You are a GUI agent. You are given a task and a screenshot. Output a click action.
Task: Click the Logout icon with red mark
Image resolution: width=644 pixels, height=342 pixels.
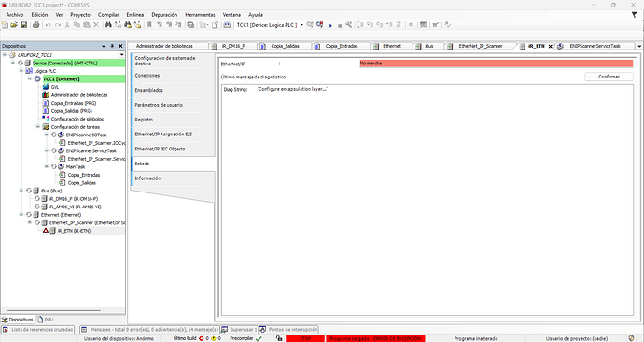pyautogui.click(x=319, y=25)
